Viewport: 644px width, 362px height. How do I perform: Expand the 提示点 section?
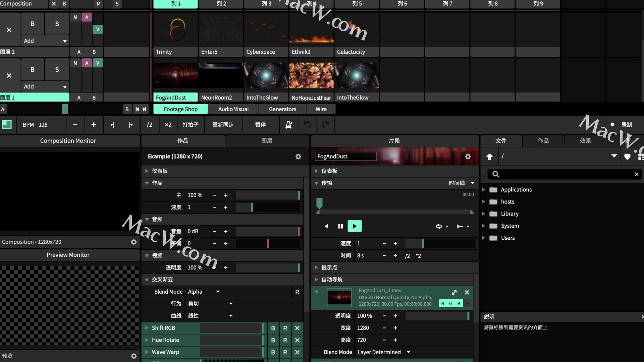[316, 267]
